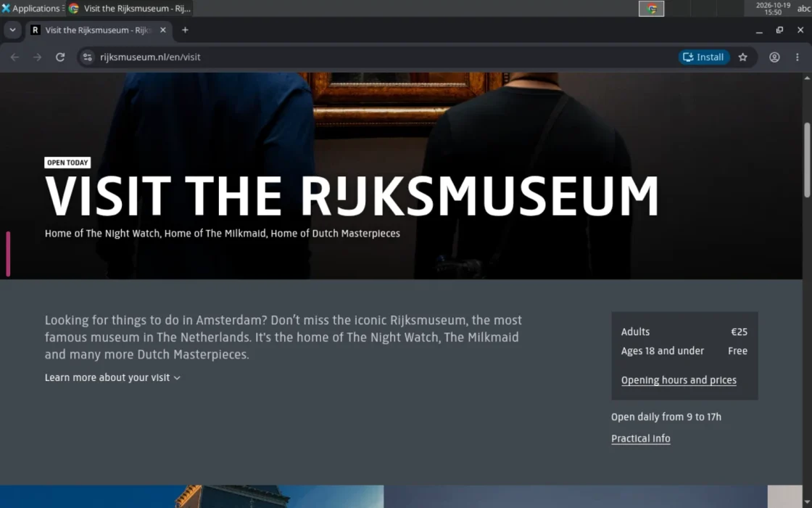The image size is (812, 508).
Task: Reload the Rijksmuseum page
Action: click(60, 57)
